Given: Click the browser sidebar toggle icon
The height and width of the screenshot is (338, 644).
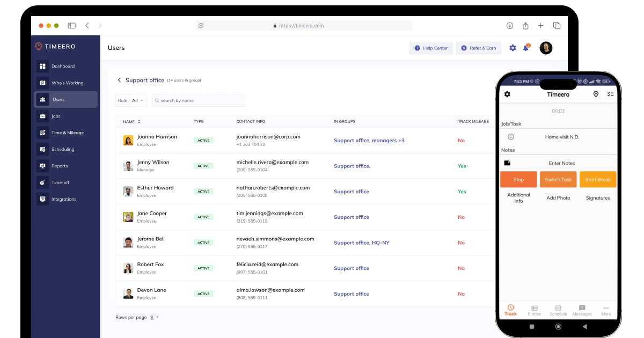Looking at the screenshot, I should [x=71, y=25].
